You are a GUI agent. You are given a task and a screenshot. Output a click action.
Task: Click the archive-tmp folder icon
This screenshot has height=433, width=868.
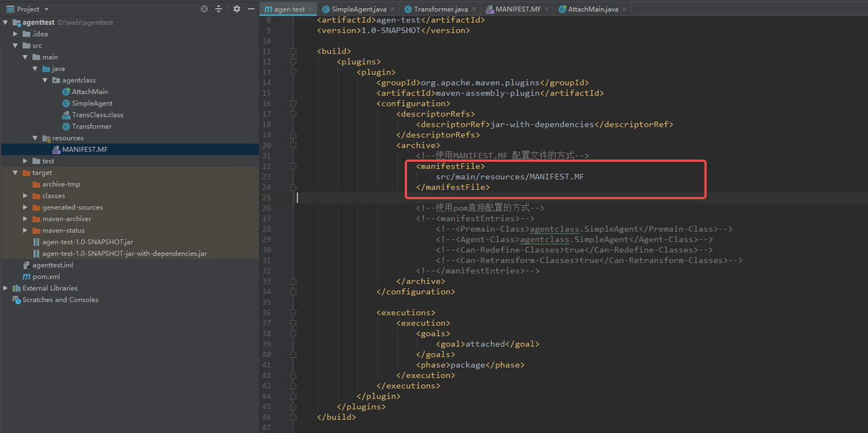point(37,184)
